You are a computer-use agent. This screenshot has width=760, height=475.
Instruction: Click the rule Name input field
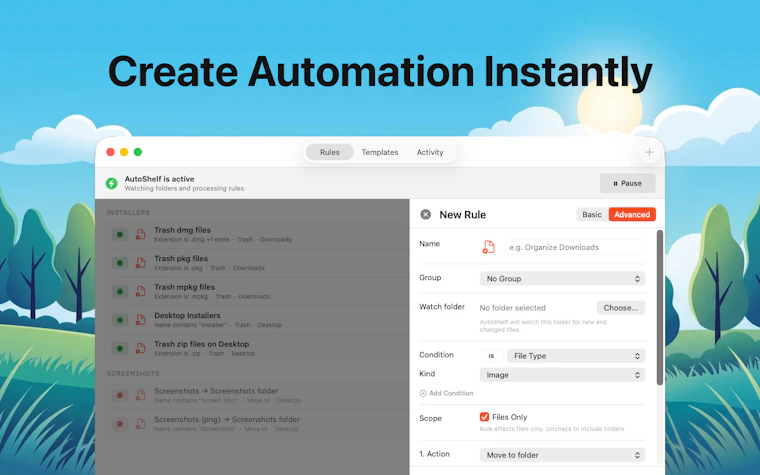point(575,247)
